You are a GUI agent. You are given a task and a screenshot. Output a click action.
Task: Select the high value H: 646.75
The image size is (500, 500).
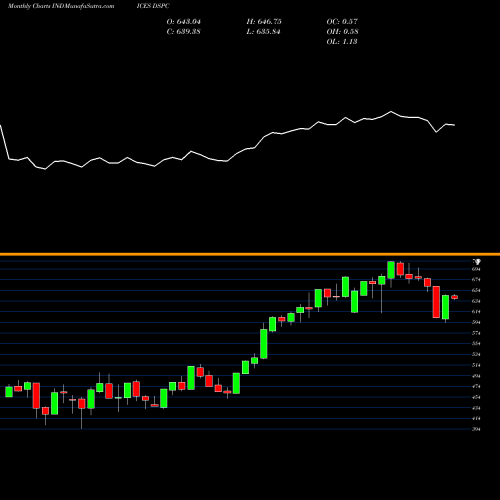[x=264, y=22]
